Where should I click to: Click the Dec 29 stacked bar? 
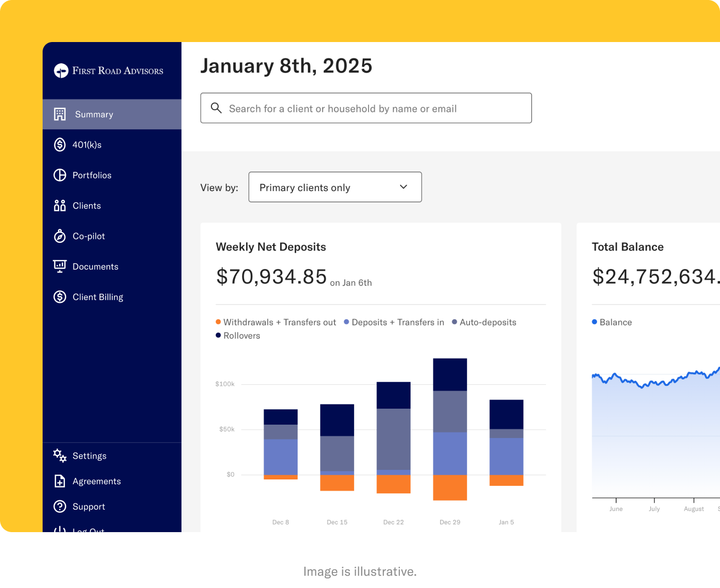[x=450, y=429]
